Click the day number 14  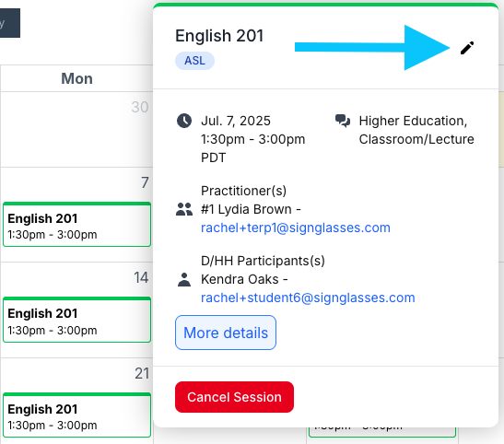coord(141,277)
